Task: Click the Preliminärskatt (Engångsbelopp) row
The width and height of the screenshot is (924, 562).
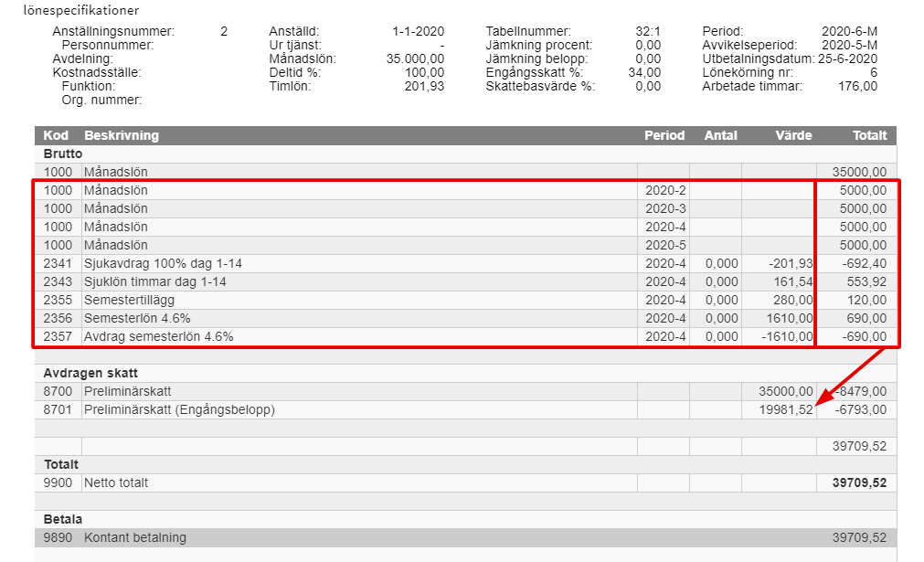Action: tap(465, 409)
